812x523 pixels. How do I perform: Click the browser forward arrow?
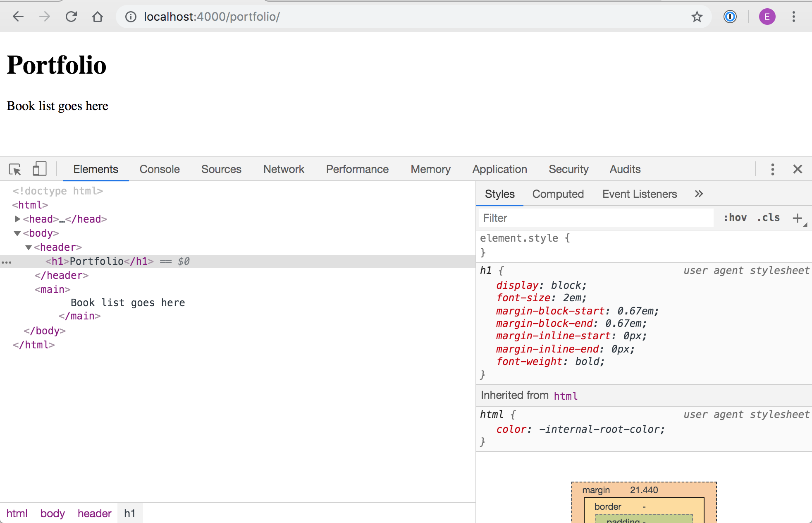(x=45, y=17)
